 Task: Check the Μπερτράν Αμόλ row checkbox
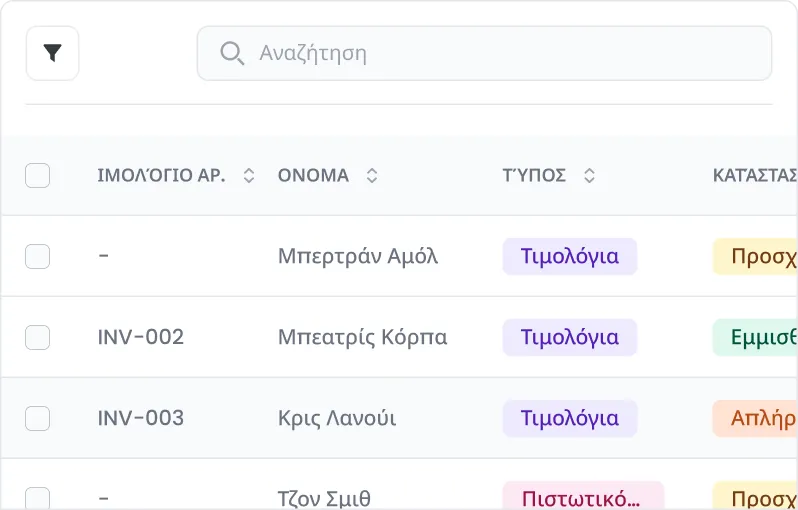click(38, 257)
